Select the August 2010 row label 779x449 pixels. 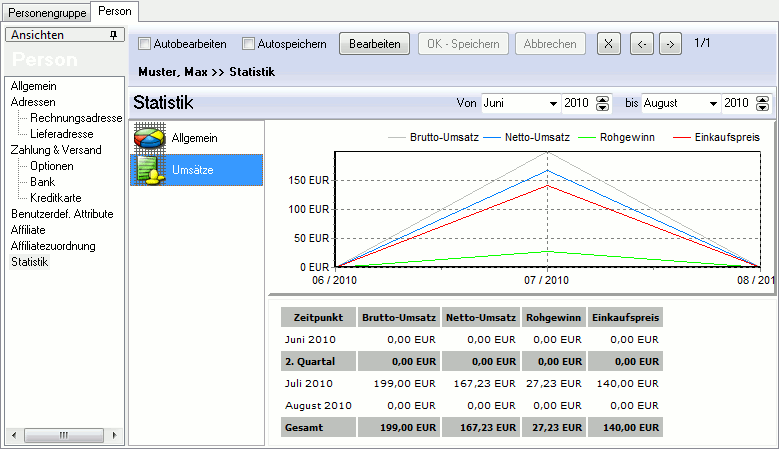(x=318, y=406)
